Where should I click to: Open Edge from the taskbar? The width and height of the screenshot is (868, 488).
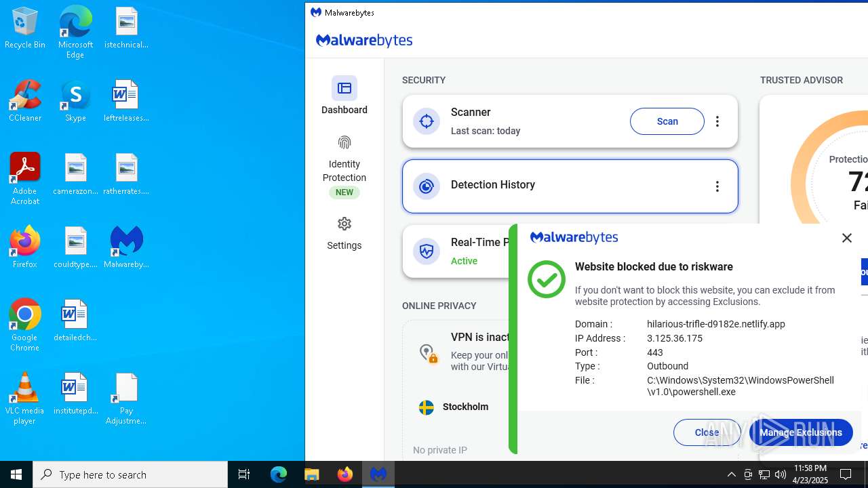(x=279, y=474)
